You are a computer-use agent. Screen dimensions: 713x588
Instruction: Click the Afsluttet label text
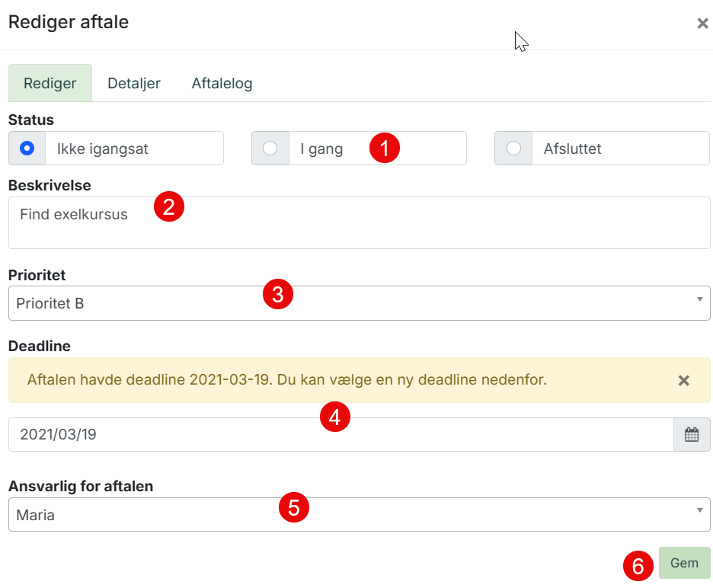573,149
